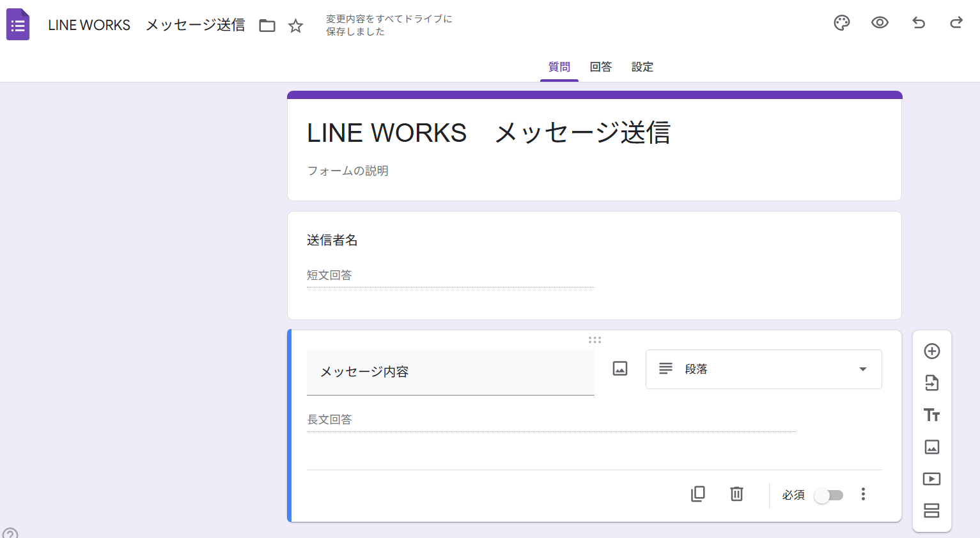Click the form title in the header bar

pyautogui.click(x=146, y=25)
